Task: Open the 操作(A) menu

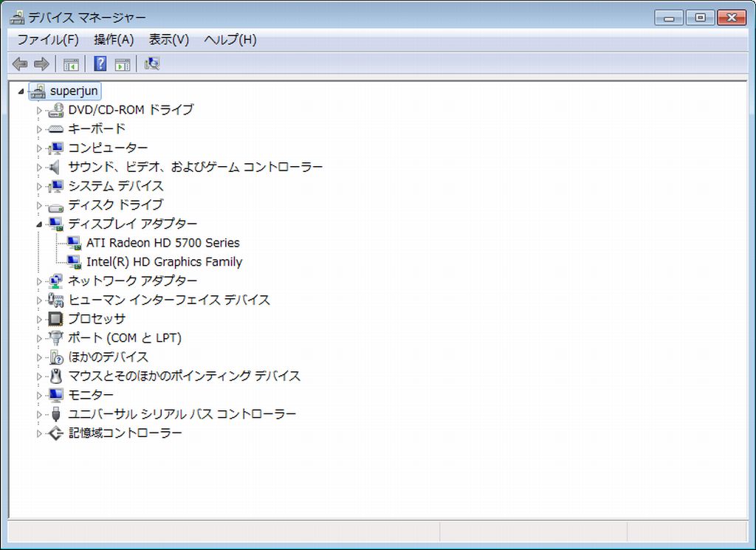Action: [x=114, y=40]
